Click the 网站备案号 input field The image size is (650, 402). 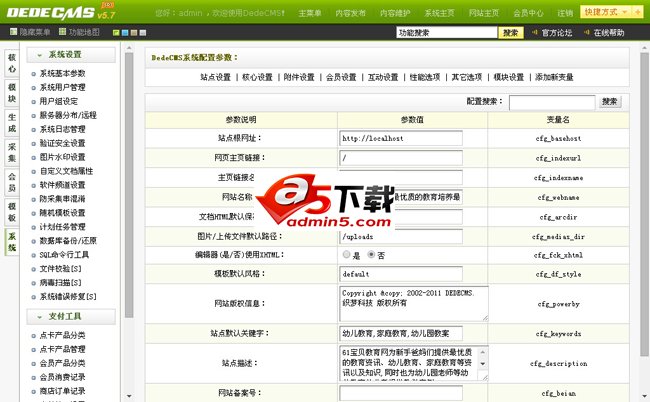(400, 393)
